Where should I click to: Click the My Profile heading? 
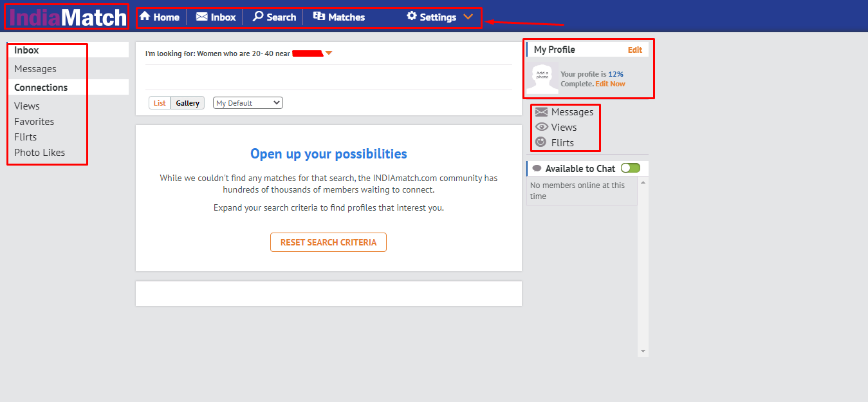(555, 50)
